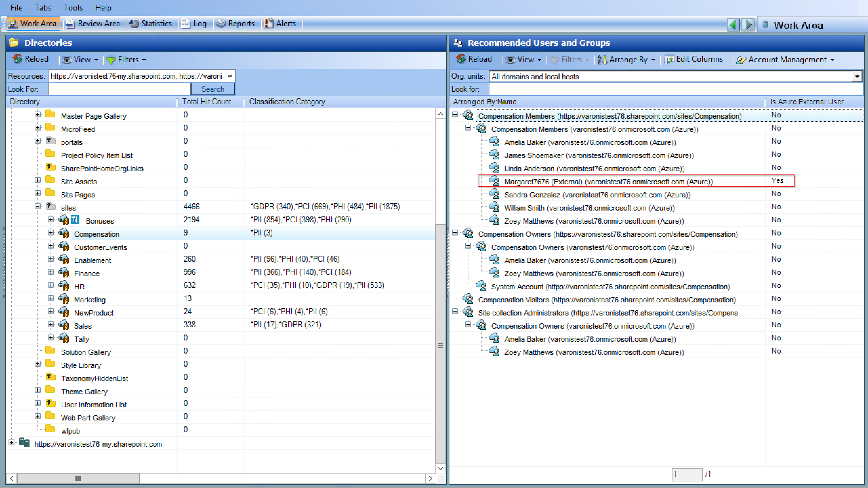Screen dimensions: 868x488
Task: Click the directories horizontal scrollbar thumb
Action: tap(78, 478)
